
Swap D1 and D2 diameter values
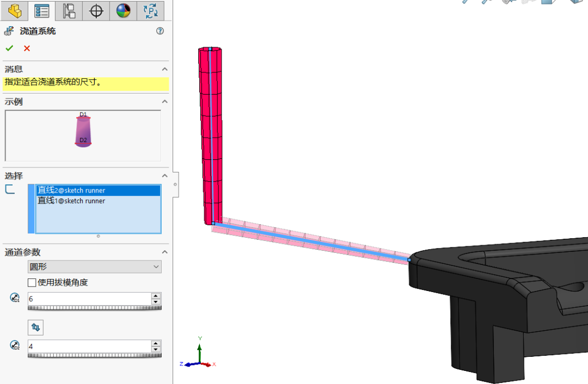[35, 327]
